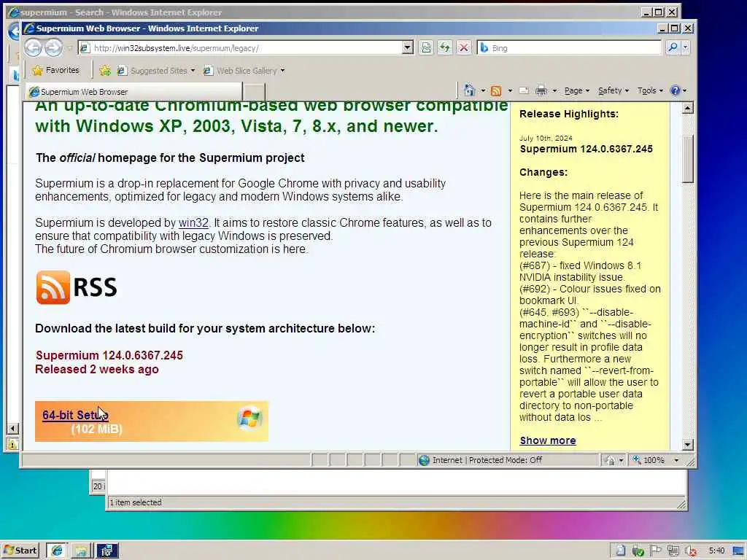
Task: Expand the Home button dropdown arrow
Action: click(x=483, y=90)
